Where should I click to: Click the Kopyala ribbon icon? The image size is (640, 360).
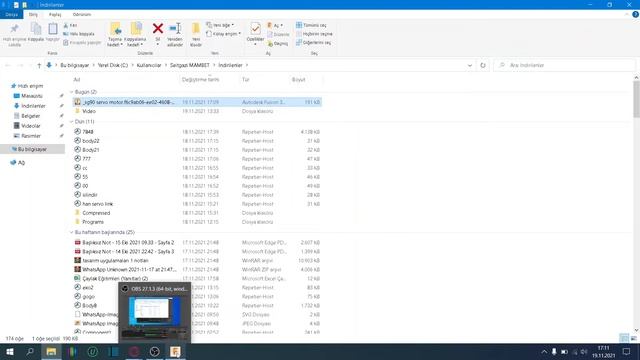(x=36, y=29)
